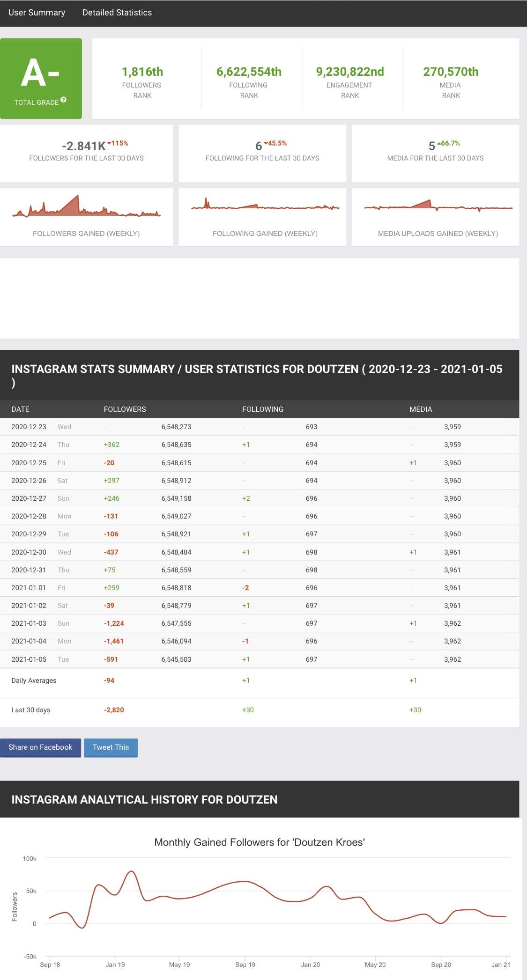Select the Last 30 days follower total -2,820
The width and height of the screenshot is (527, 980).
point(114,710)
